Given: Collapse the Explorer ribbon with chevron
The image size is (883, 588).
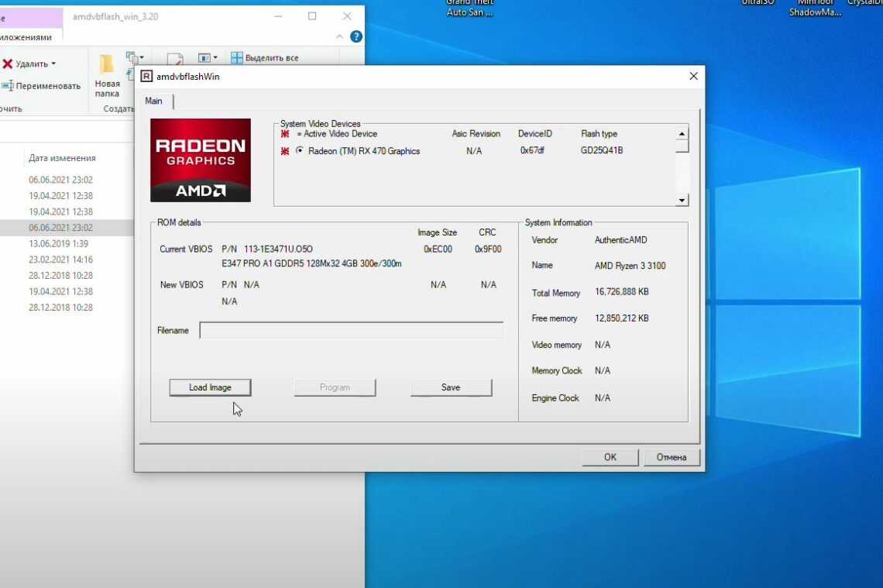Looking at the screenshot, I should pyautogui.click(x=339, y=36).
